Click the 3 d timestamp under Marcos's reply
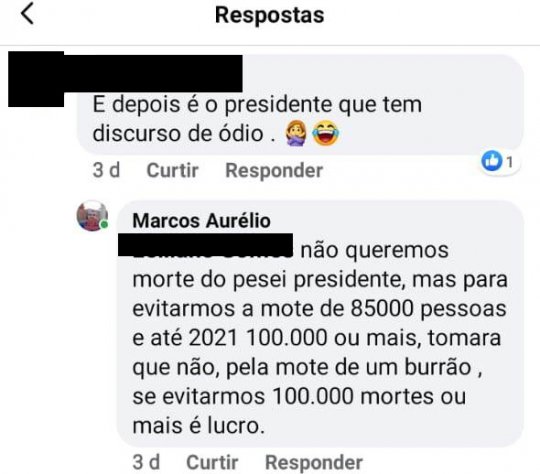Screen dimensions: 540x474 tap(146, 462)
